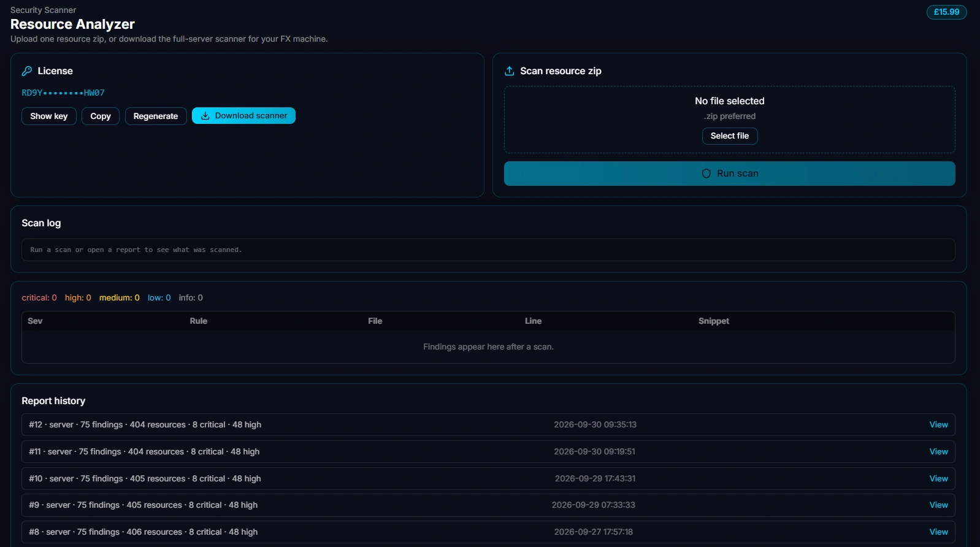
Task: Click the masked license key RD9Y••••HW07
Action: [x=63, y=93]
